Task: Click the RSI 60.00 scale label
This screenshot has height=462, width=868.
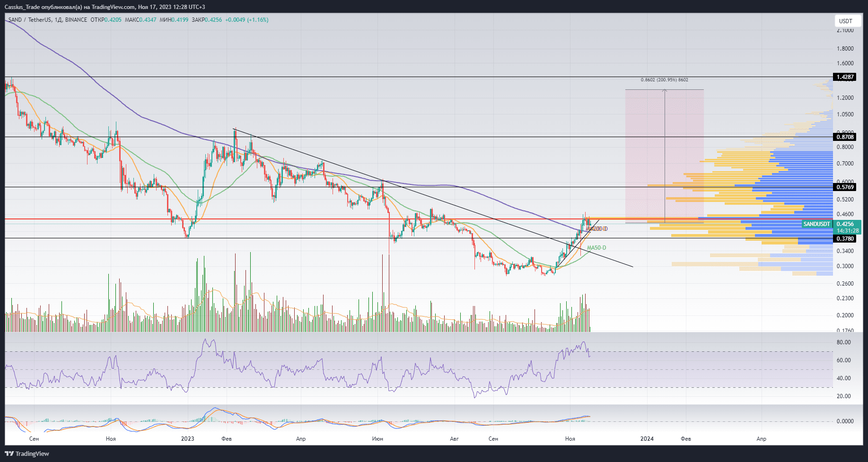Action: 844,360
